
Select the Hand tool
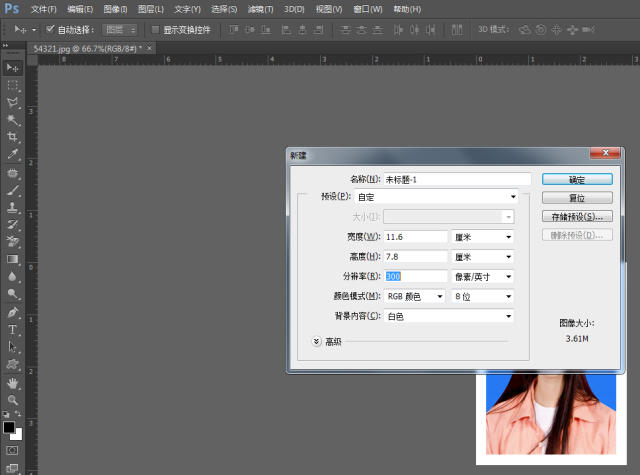13,382
